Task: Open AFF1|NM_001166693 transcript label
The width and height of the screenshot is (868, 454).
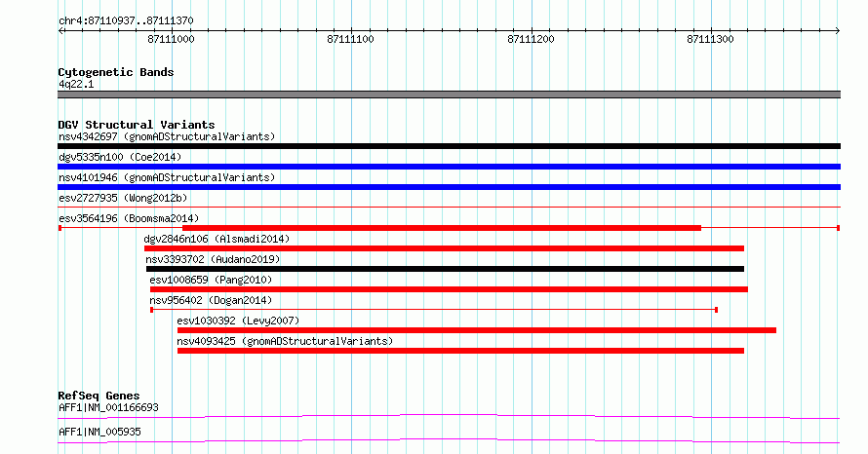Action: [108, 407]
